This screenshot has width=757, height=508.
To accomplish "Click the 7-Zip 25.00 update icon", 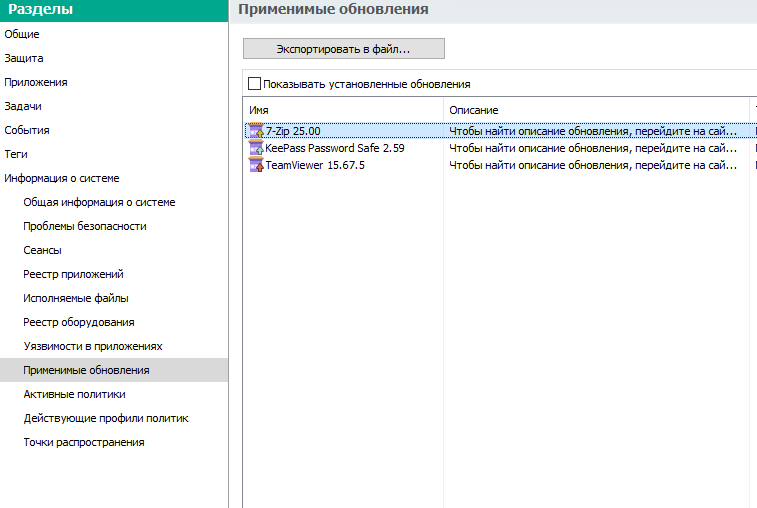I will click(256, 131).
